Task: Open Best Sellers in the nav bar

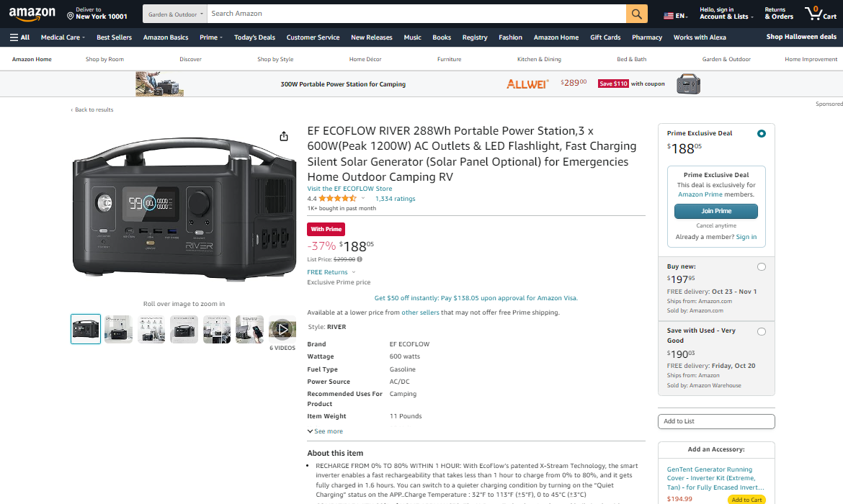Action: [114, 37]
